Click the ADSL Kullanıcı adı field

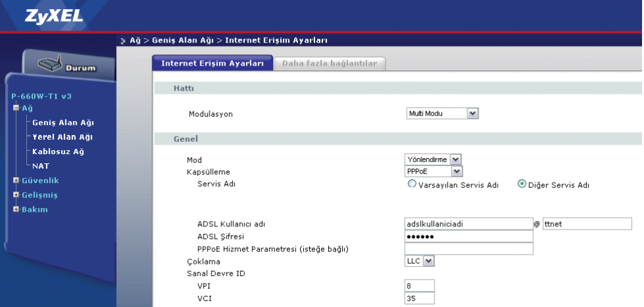(468, 224)
